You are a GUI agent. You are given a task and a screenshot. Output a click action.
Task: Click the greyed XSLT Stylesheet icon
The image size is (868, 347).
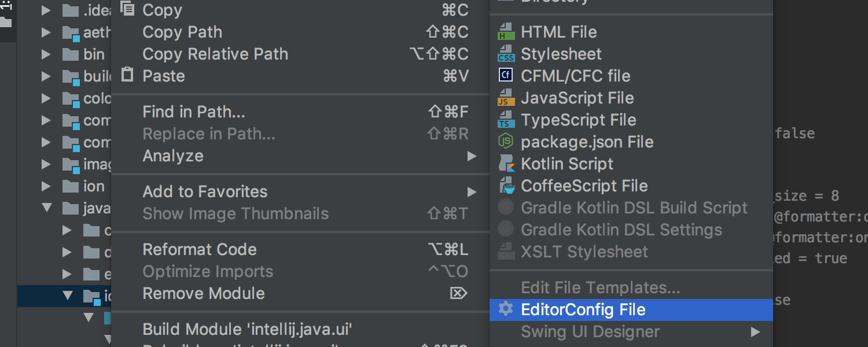coord(506,251)
